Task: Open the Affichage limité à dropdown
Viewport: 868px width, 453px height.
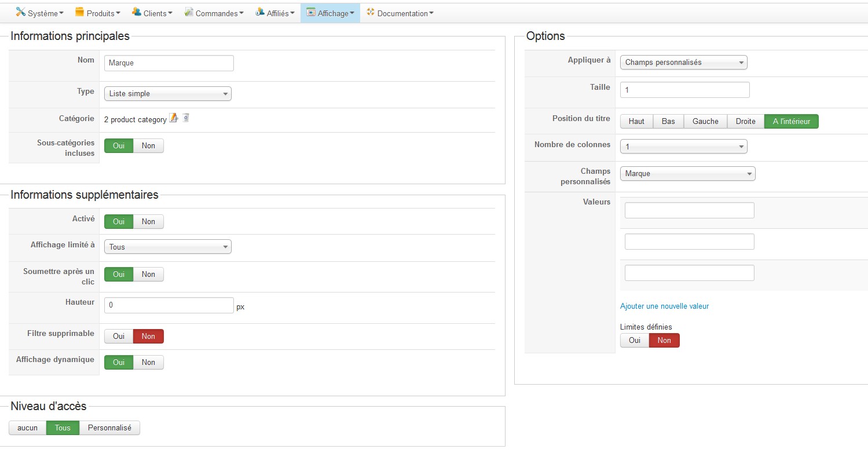Action: click(168, 247)
